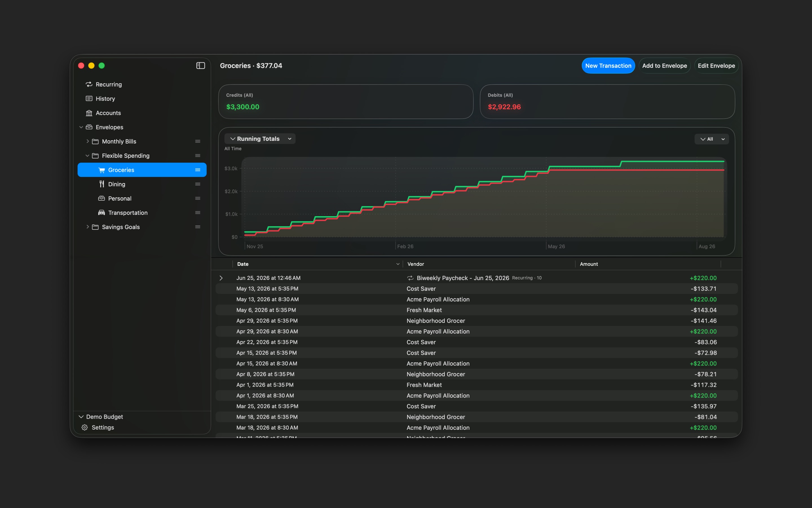Viewport: 812px width, 508px height.
Task: Click the Credits (All) summary card
Action: pos(346,102)
